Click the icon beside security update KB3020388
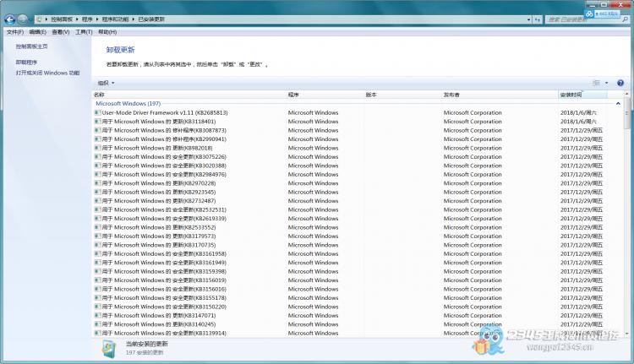634x364 pixels. tap(97, 166)
